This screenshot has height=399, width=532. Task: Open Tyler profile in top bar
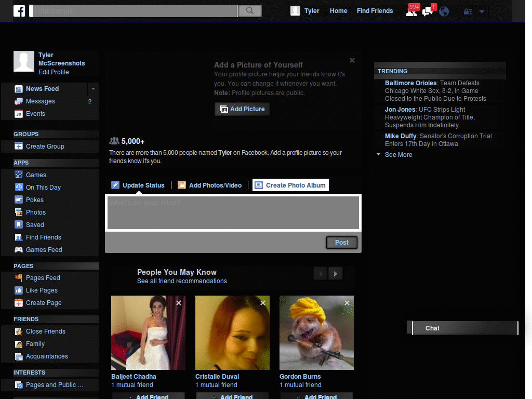(x=305, y=11)
